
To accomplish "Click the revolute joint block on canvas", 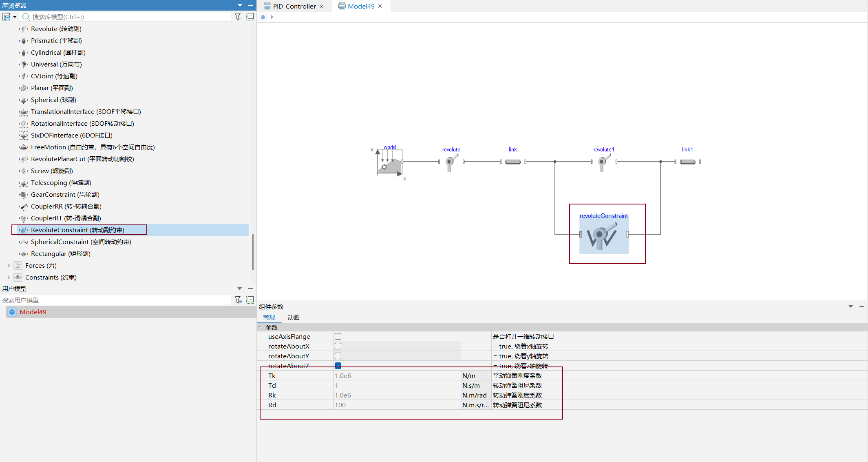I will click(451, 162).
